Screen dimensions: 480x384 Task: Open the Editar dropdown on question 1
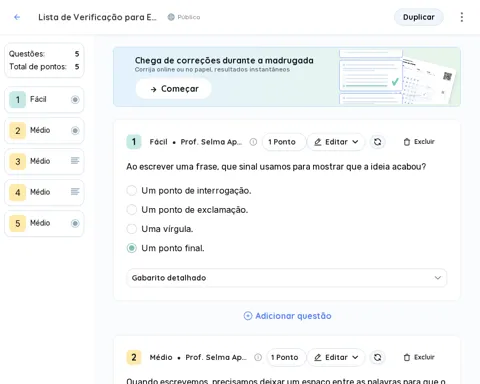tap(336, 142)
